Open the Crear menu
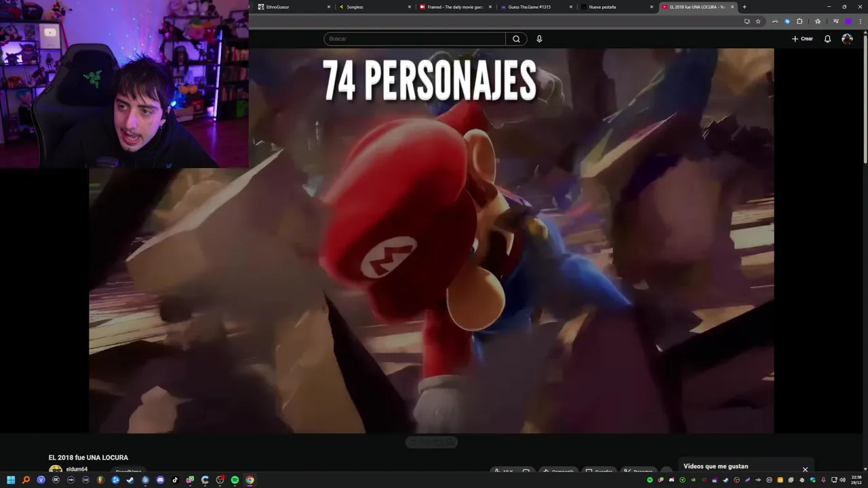The image size is (868, 488). pyautogui.click(x=802, y=39)
